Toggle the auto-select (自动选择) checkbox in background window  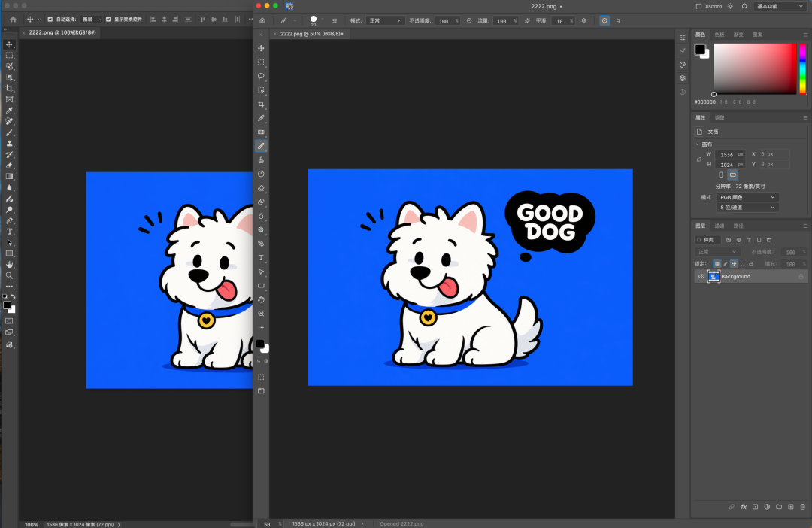pos(50,19)
